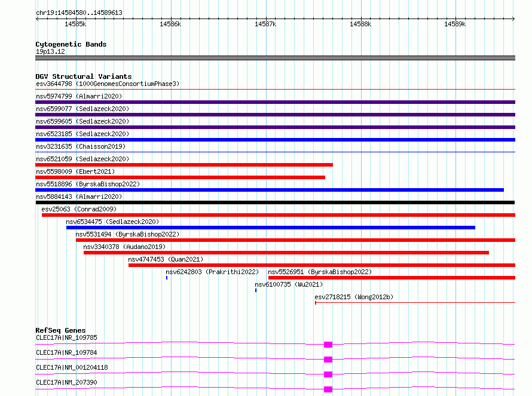Viewport: 532px width, 396px height.
Task: Click variant label nsv5518896 (ByrskaBishop2022)
Action: 88,184
